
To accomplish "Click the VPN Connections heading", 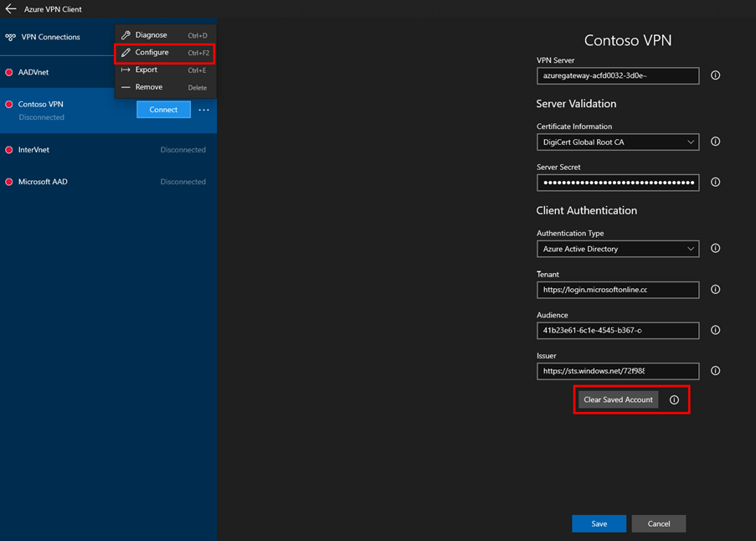I will 50,37.
